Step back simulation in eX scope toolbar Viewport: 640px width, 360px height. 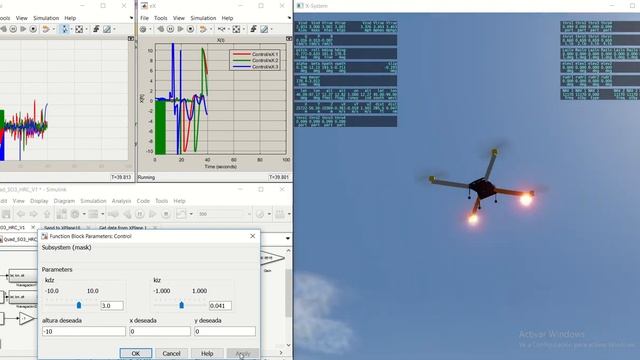[160, 29]
